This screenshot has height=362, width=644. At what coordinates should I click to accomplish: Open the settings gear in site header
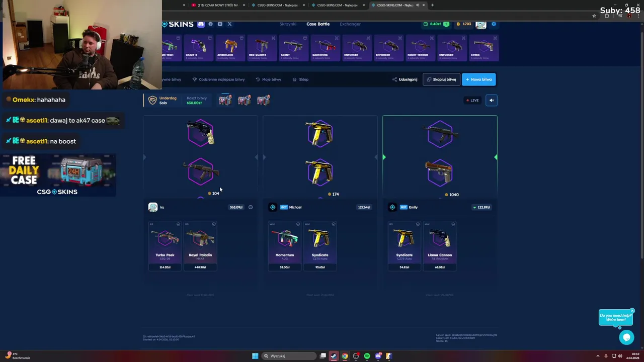[x=494, y=24]
